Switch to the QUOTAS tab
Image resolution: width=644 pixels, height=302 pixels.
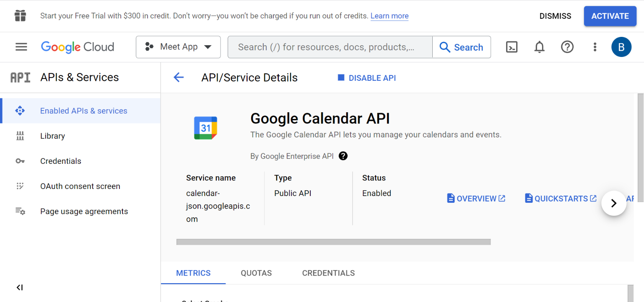coord(256,273)
